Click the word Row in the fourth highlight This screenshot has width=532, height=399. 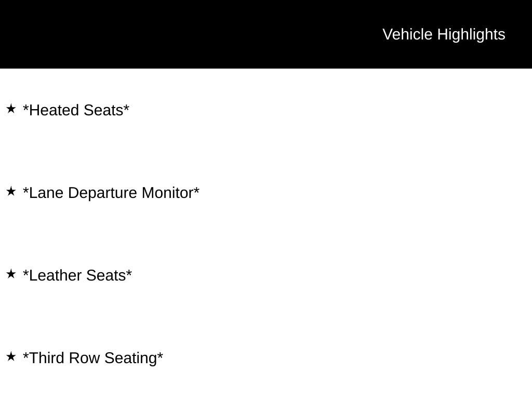[85, 358]
